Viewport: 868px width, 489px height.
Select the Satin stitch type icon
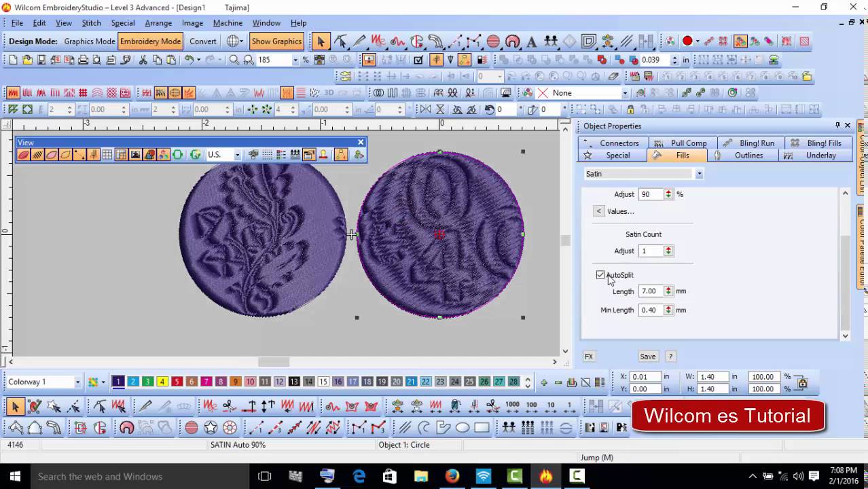click(13, 92)
